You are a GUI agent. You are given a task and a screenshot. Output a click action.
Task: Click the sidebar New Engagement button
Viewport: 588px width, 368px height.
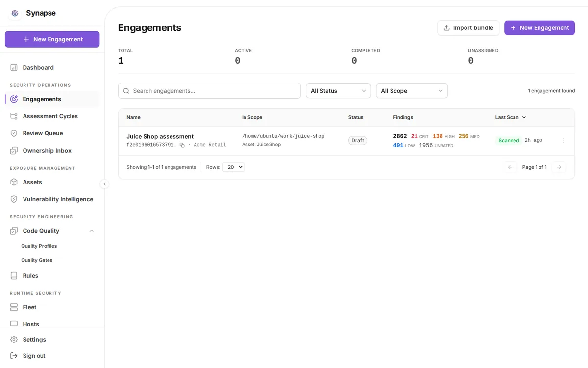52,39
